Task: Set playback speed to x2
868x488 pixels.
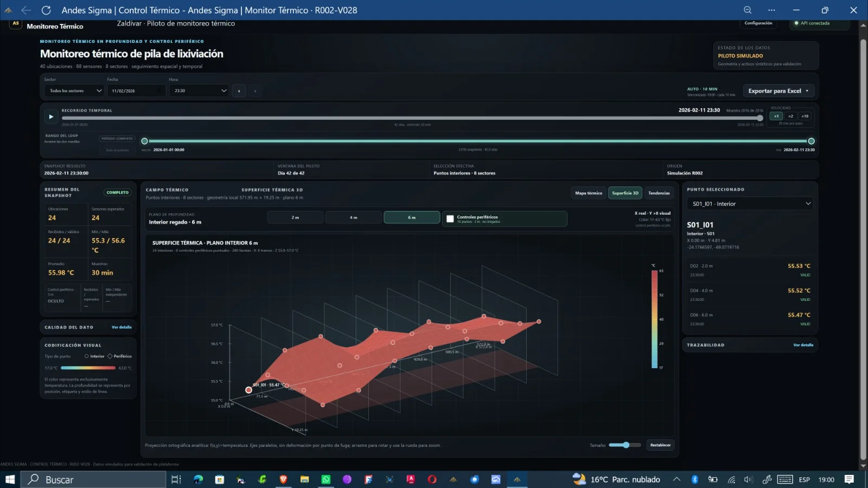Action: pos(790,116)
